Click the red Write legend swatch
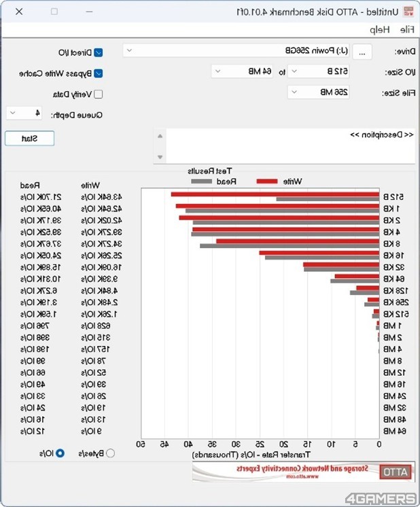The image size is (420, 507). 269,181
